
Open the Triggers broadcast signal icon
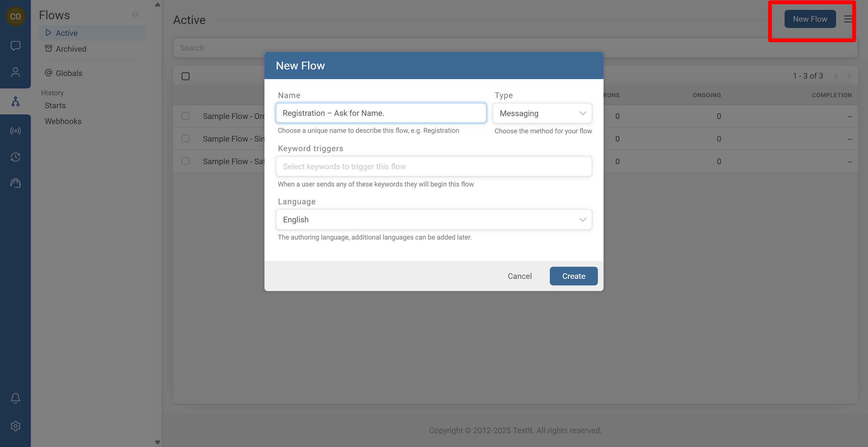click(x=15, y=131)
